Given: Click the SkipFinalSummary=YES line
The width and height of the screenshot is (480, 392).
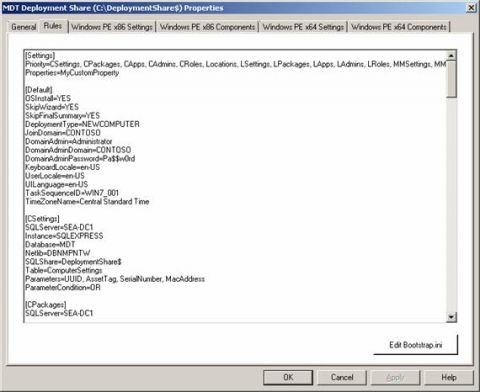Looking at the screenshot, I should 62,116.
